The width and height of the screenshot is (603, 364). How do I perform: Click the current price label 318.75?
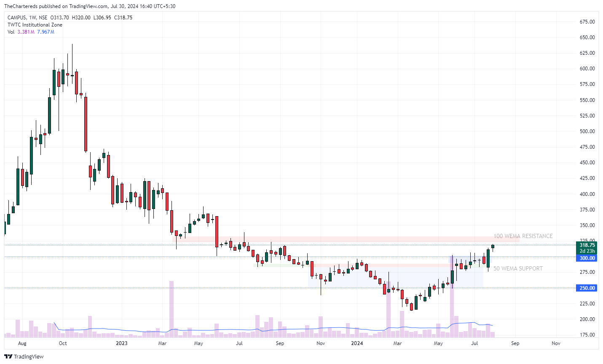click(x=587, y=245)
